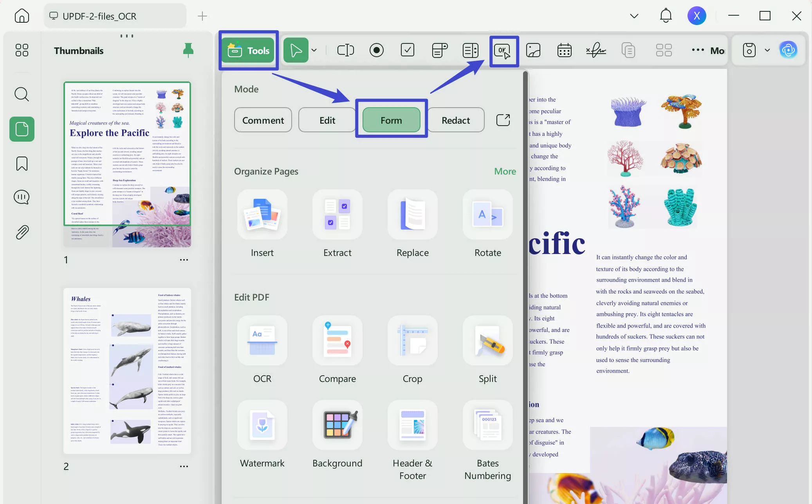
Task: Select the Text Field form tool
Action: (345, 50)
